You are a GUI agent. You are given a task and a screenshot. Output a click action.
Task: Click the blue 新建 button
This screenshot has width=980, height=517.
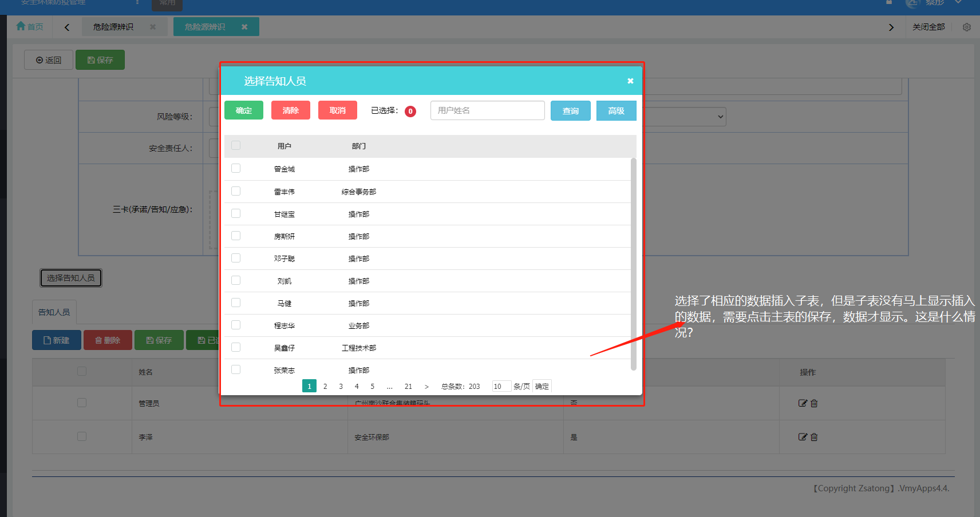57,340
